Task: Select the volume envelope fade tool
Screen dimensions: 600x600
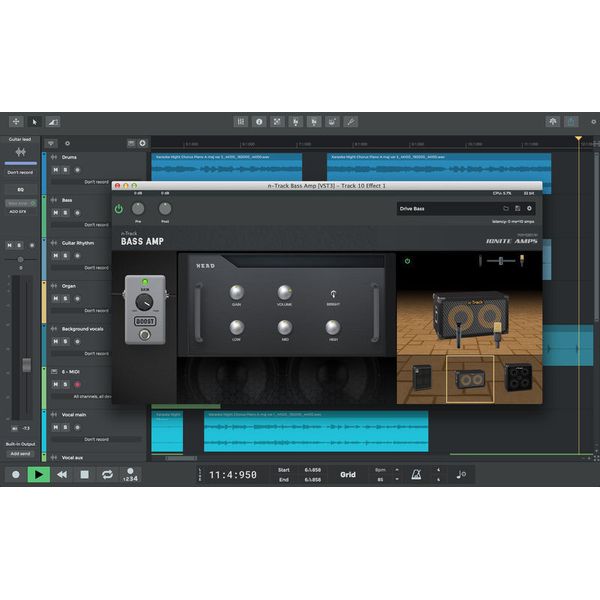Action: point(53,122)
